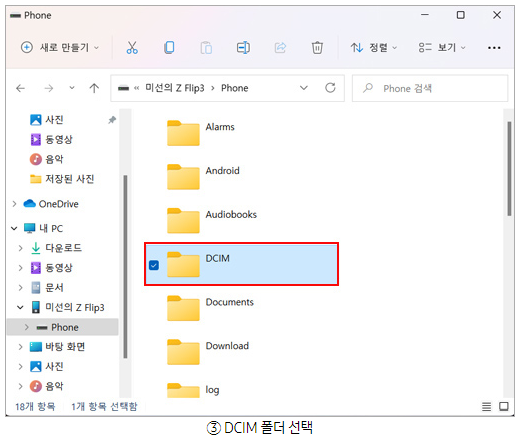Go forward with the right arrow

tap(49, 88)
